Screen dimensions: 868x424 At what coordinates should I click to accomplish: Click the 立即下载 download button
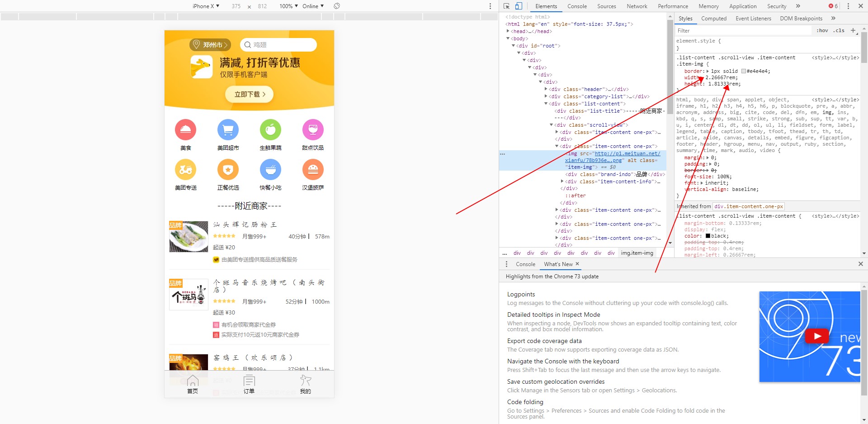[x=249, y=94]
